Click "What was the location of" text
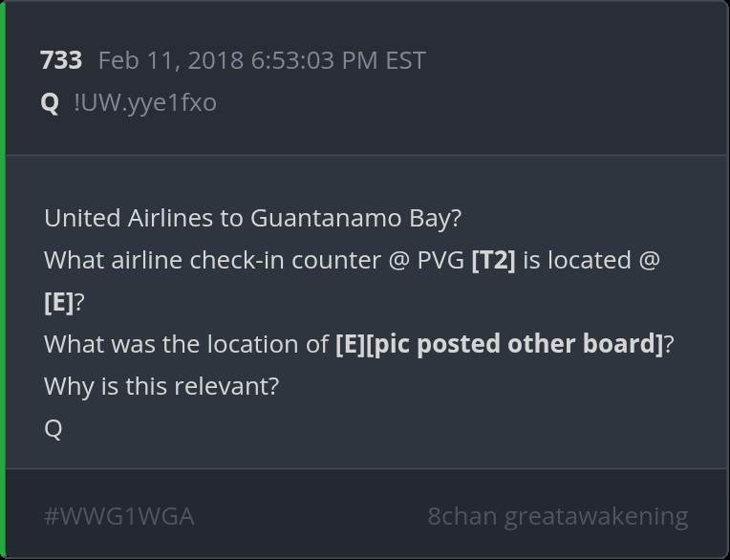Image resolution: width=730 pixels, height=560 pixels. (186, 344)
